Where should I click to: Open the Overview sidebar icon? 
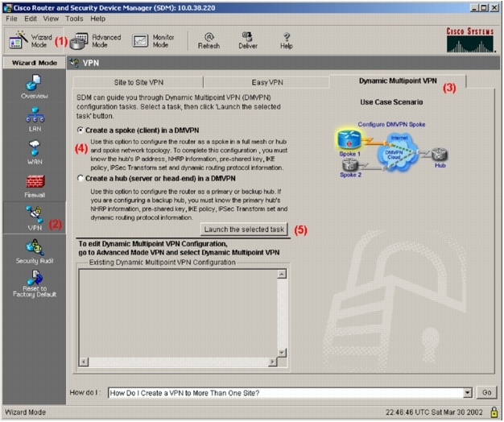35,87
